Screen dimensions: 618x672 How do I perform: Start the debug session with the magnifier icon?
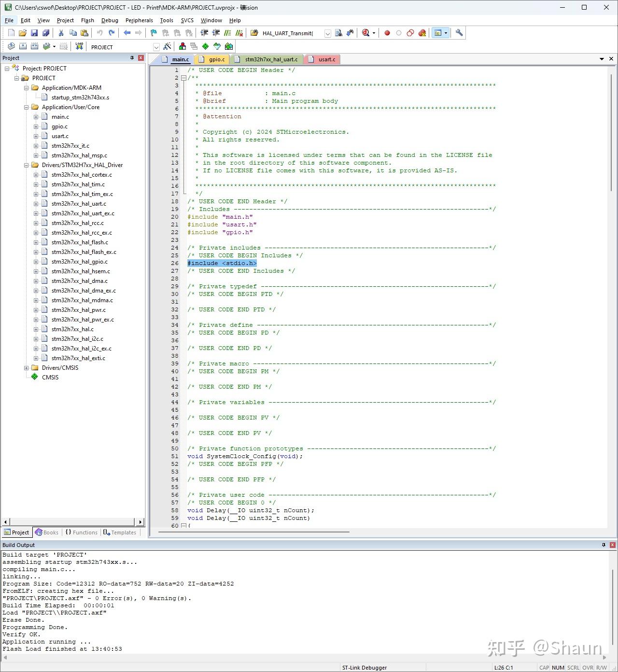365,33
